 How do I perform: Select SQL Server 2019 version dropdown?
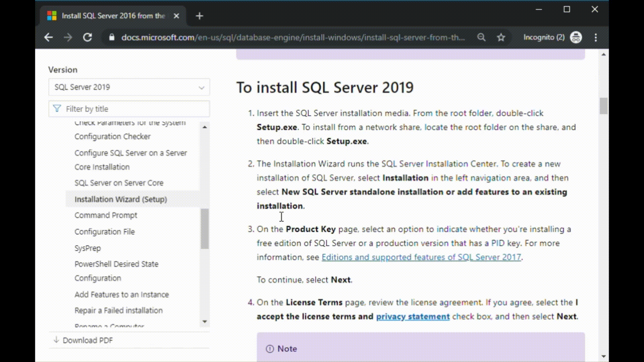click(x=129, y=87)
